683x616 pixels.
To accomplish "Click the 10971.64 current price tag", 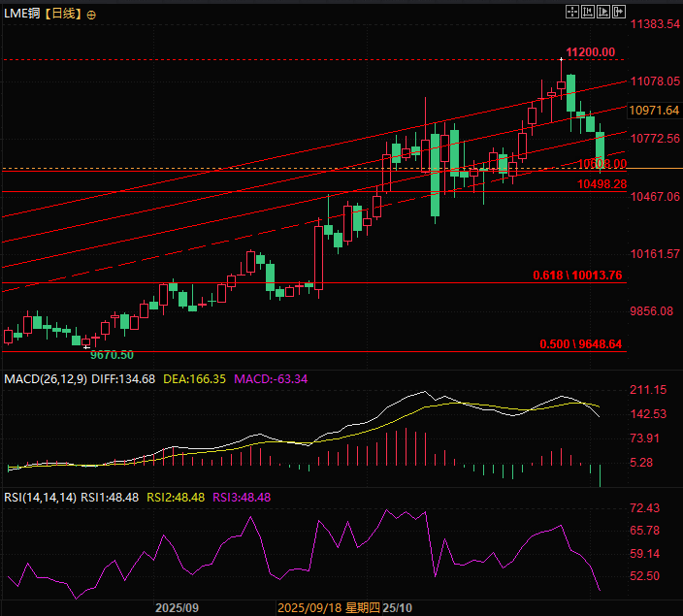I will pos(654,111).
